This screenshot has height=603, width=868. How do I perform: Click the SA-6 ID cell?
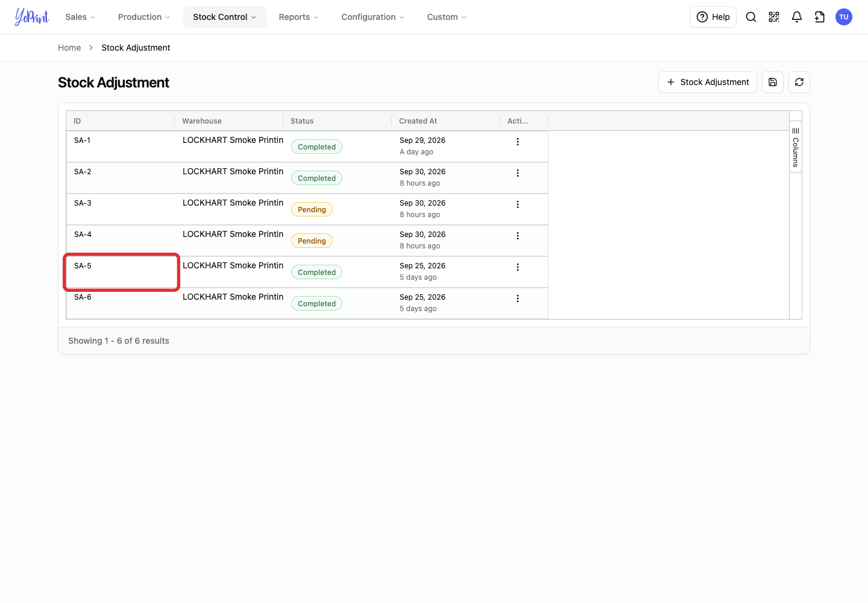121,303
